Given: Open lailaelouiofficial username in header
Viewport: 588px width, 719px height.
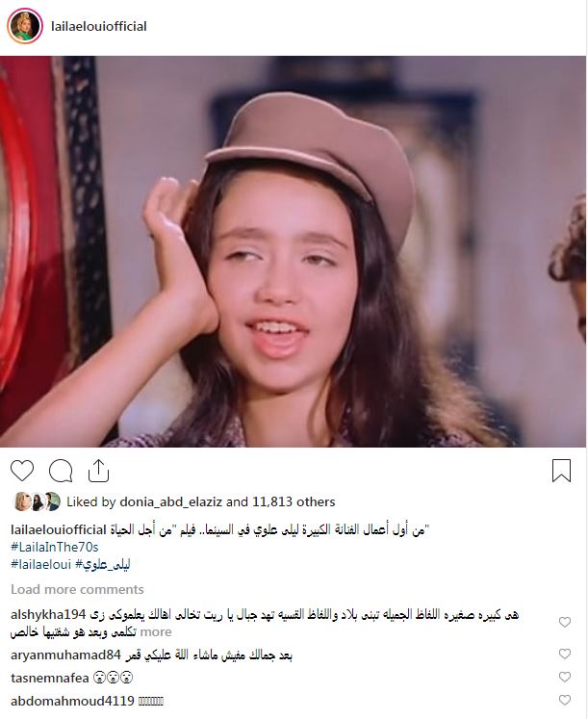Looking at the screenshot, I should click(98, 27).
